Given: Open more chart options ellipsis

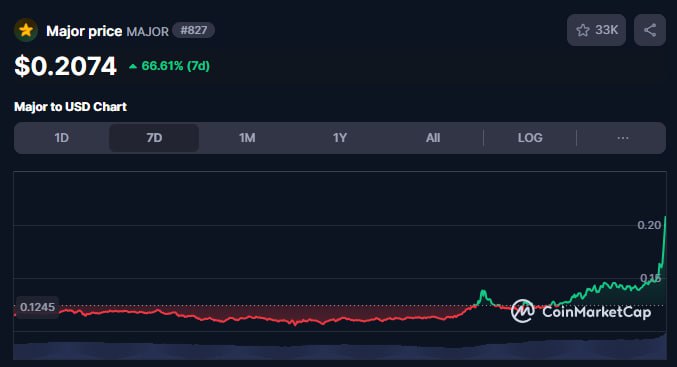Looking at the screenshot, I should pyautogui.click(x=623, y=138).
